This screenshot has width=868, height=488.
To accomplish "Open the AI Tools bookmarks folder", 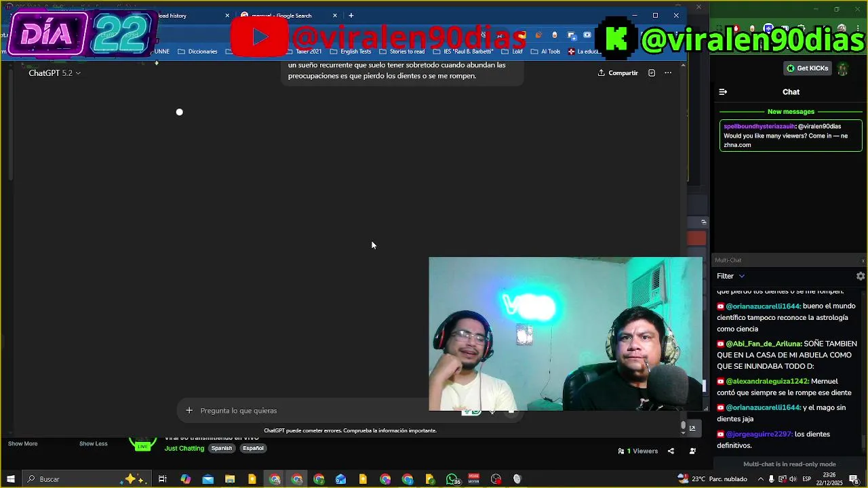I will [x=545, y=52].
